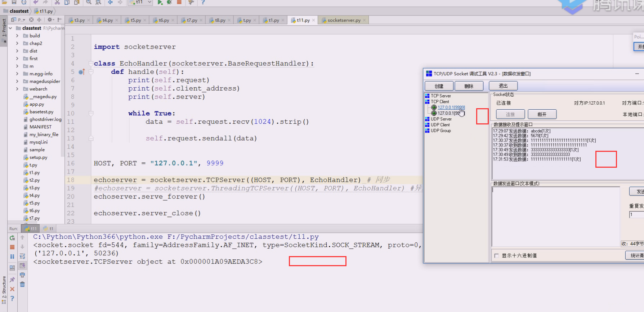
Task: Collapse all in Project panel toolbar
Action: click(39, 20)
